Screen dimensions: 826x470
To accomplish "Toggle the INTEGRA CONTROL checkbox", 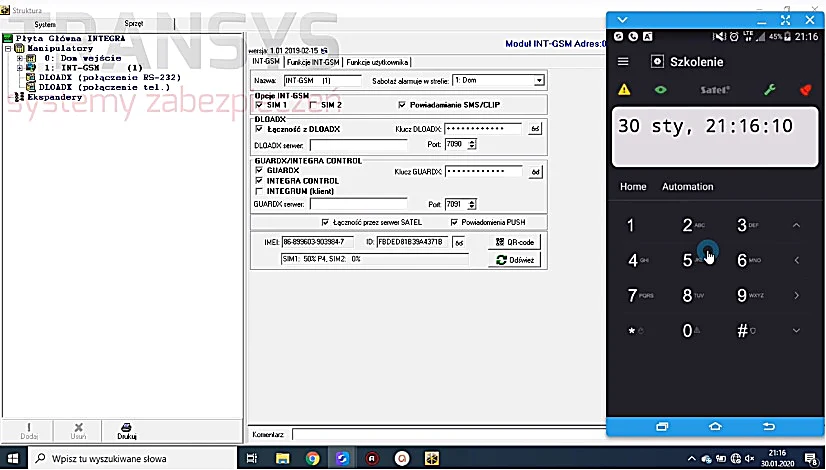I will (259, 181).
